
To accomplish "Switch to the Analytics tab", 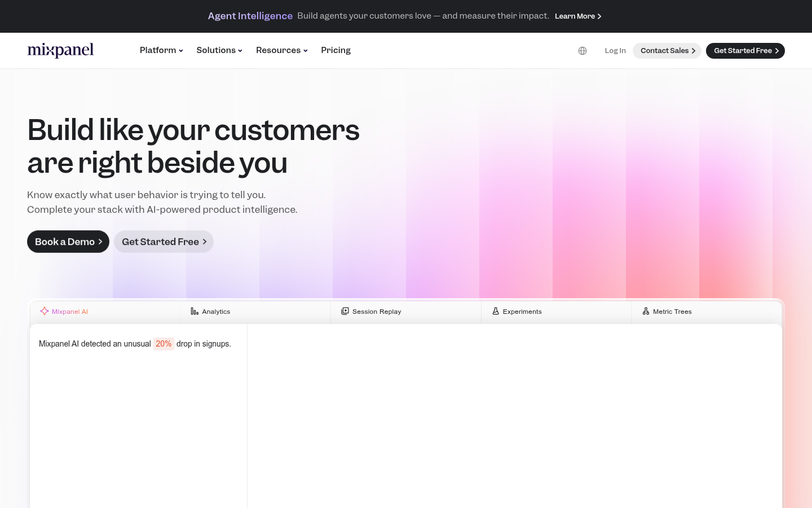I will (x=255, y=312).
